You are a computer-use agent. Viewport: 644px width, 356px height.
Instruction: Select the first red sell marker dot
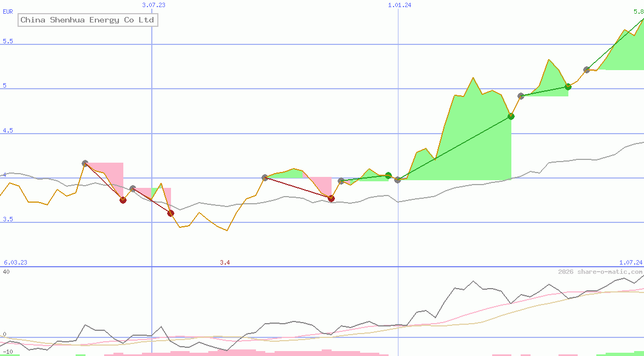(123, 200)
